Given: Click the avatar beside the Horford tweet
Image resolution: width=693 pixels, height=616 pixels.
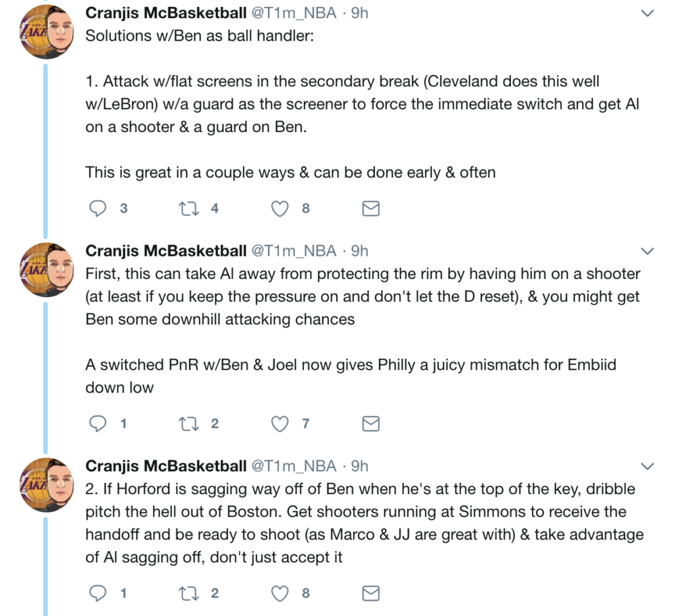Looking at the screenshot, I should point(45,485).
